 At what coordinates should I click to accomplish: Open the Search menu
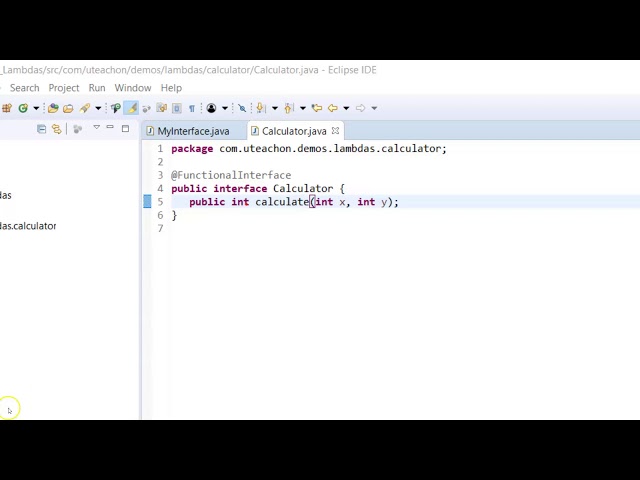[x=24, y=88]
